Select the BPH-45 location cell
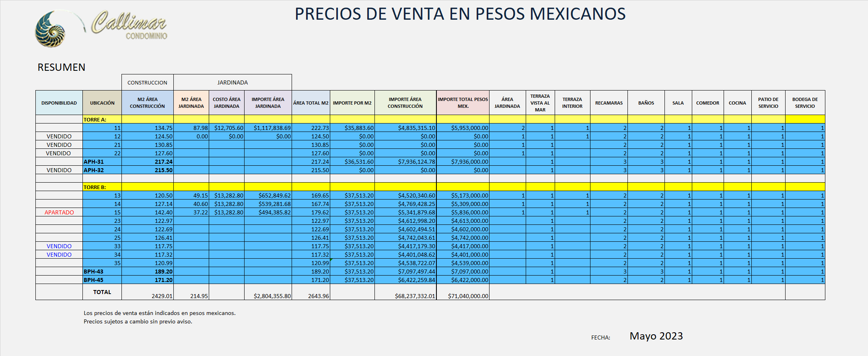 click(94, 280)
